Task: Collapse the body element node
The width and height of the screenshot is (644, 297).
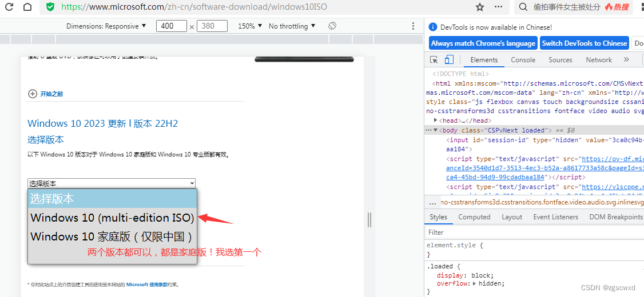Action: pyautogui.click(x=435, y=130)
